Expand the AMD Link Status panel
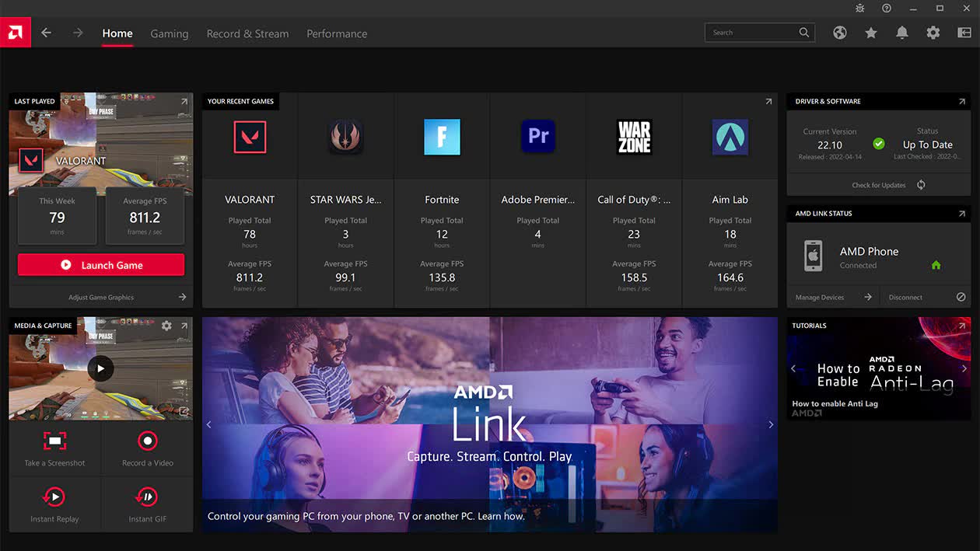Viewport: 980px width, 551px height. coord(962,213)
